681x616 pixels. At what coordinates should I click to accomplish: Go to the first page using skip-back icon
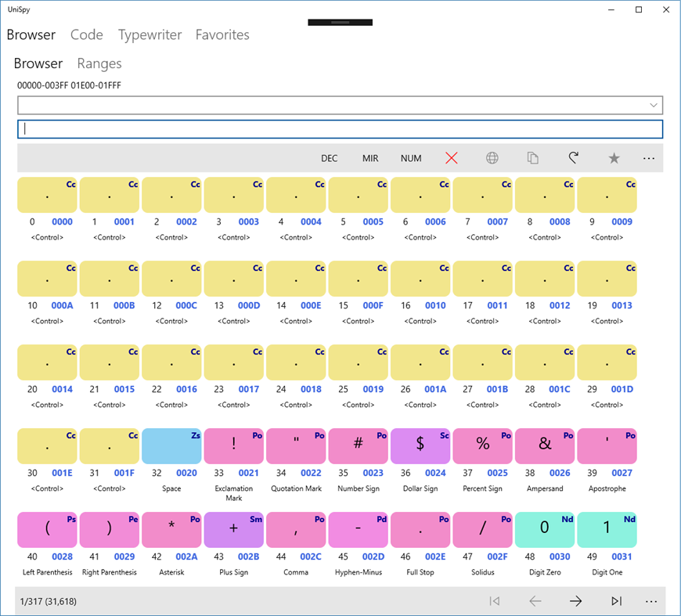pyautogui.click(x=495, y=601)
